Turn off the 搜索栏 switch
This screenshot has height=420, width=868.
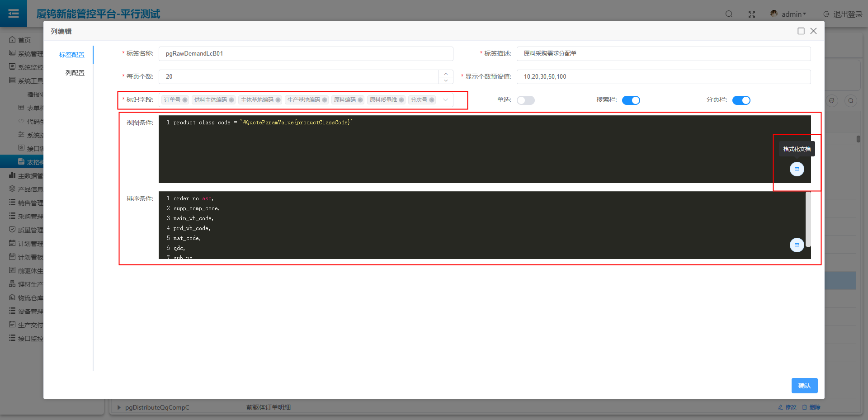coord(631,100)
